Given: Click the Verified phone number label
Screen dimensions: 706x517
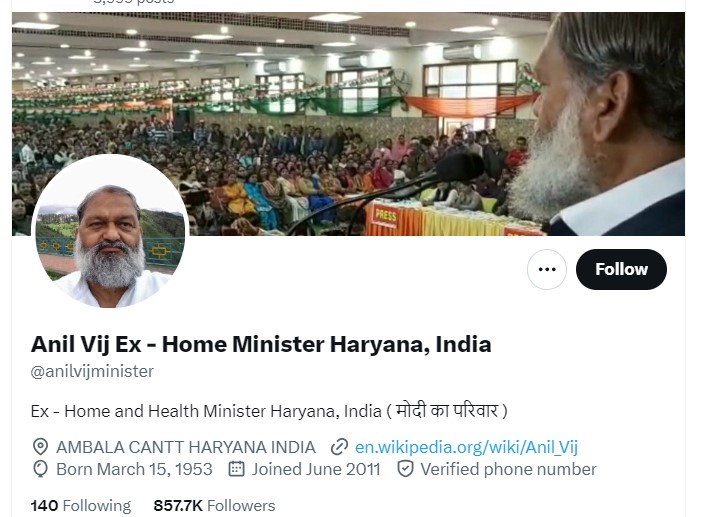Looking at the screenshot, I should (508, 469).
